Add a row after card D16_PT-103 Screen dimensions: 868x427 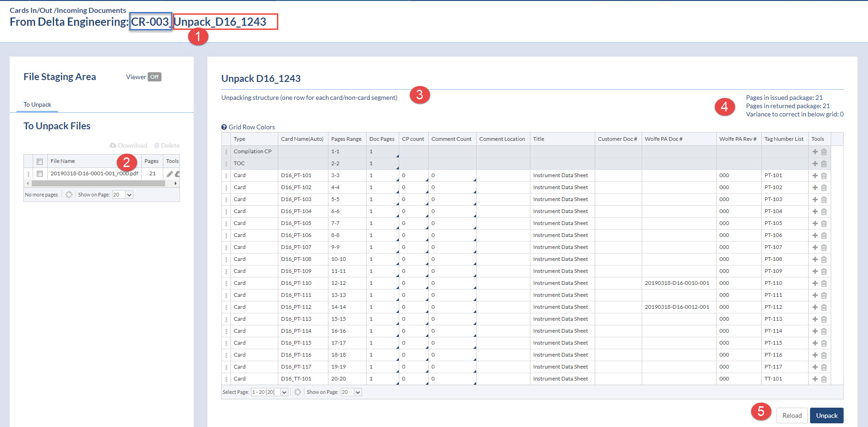point(815,199)
